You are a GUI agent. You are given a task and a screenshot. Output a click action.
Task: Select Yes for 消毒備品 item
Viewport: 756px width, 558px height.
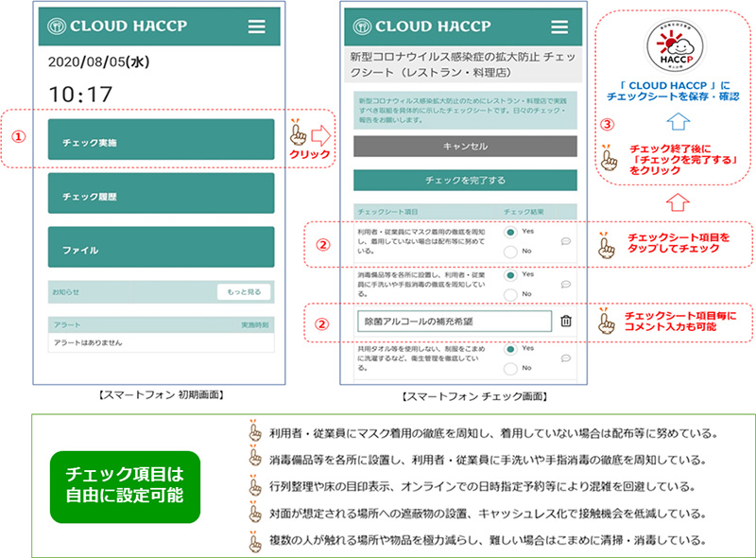pos(510,275)
